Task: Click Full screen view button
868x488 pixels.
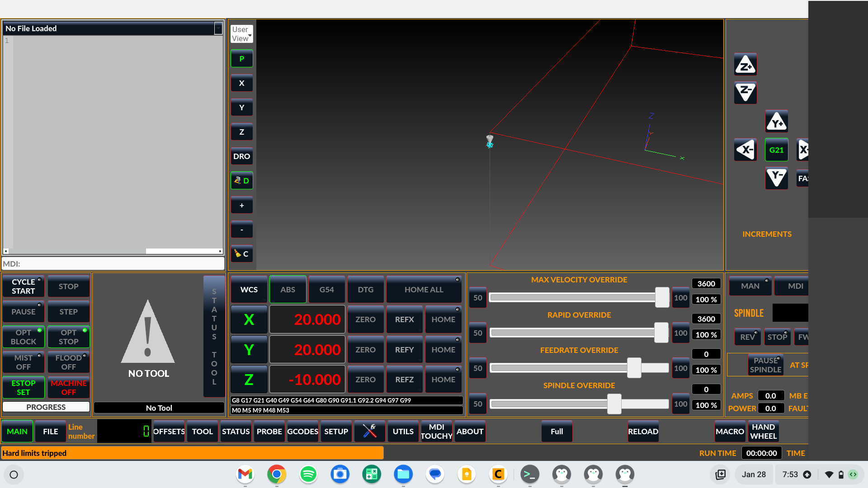Action: click(x=557, y=432)
